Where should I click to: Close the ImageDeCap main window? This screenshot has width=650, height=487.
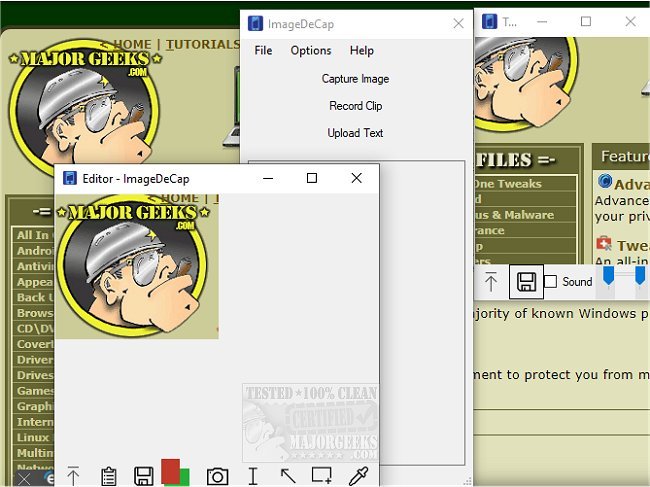click(x=458, y=24)
